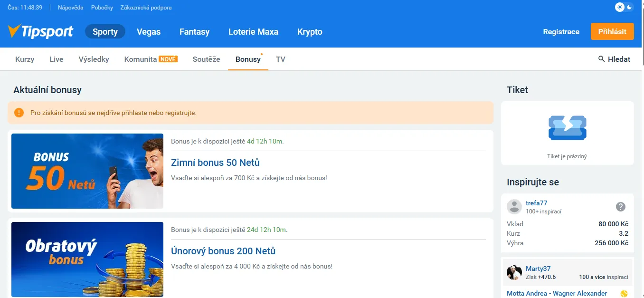
Task: Open the Komunita tab
Action: click(141, 59)
